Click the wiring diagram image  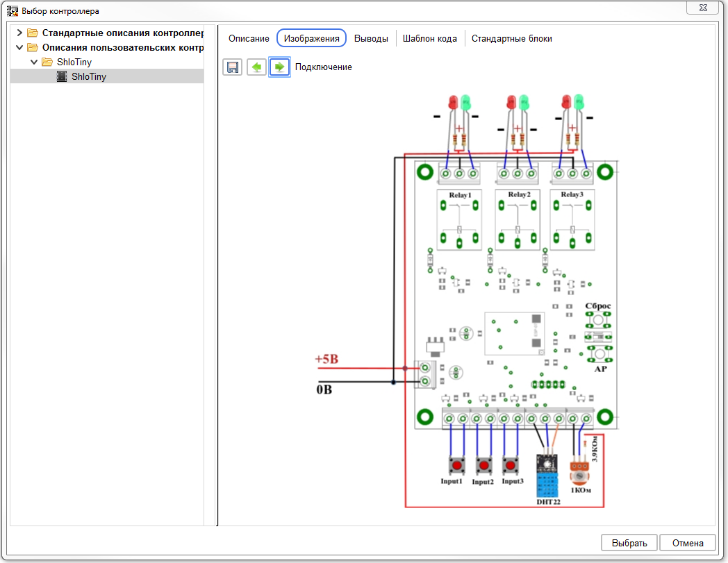pyautogui.click(x=467, y=301)
